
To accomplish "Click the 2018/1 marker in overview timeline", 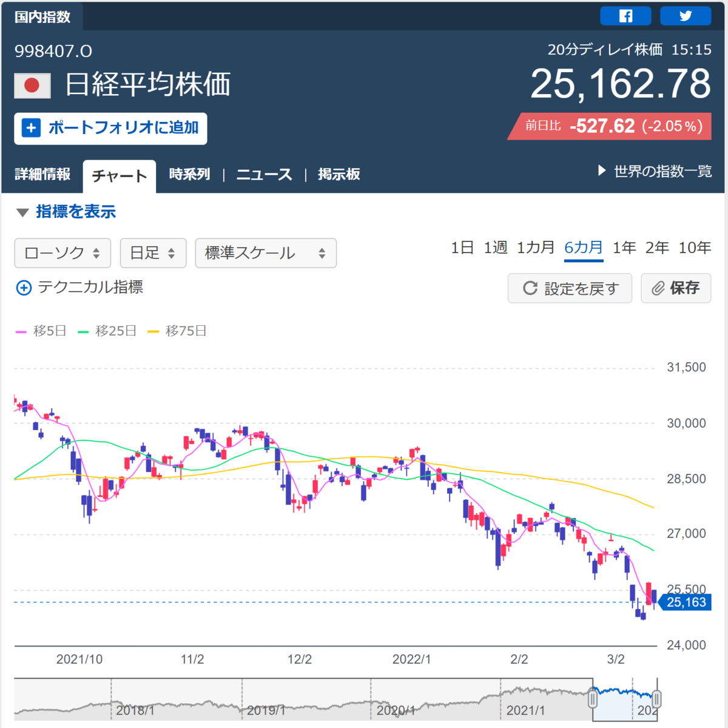I will [135, 710].
